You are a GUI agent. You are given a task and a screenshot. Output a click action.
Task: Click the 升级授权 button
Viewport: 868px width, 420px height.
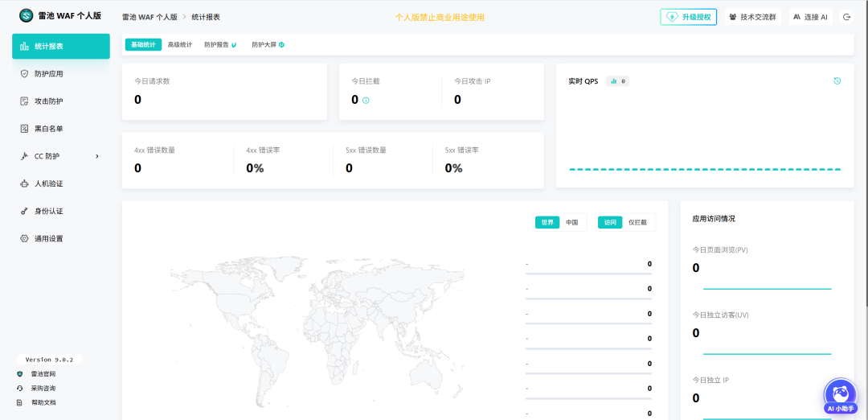click(688, 17)
